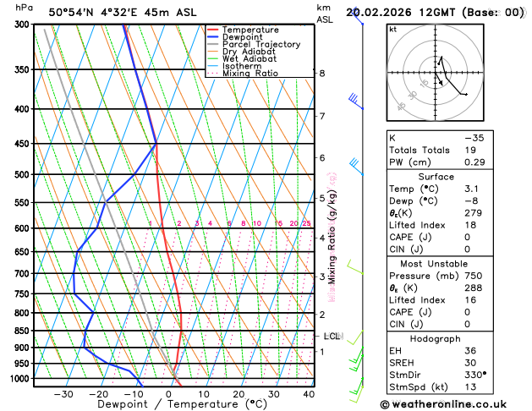This screenshot has height=411, width=532.
Task: Click the EH value '36'
Action: [x=470, y=351]
